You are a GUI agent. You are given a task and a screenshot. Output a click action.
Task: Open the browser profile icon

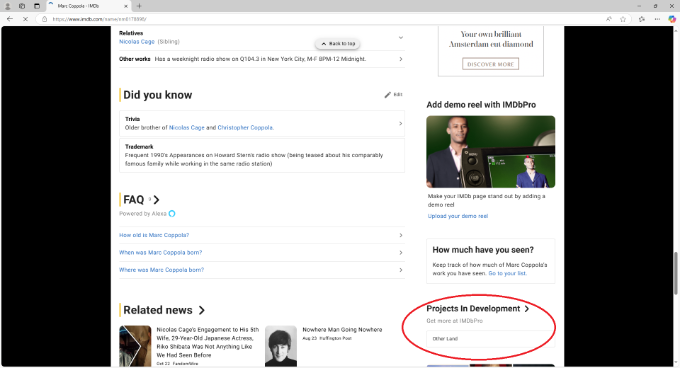(7, 6)
